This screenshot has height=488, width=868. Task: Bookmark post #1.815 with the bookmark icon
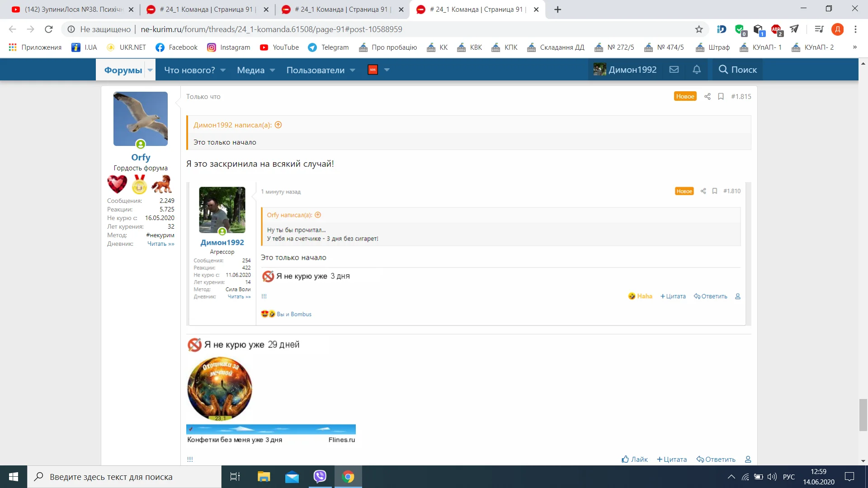pyautogui.click(x=721, y=96)
